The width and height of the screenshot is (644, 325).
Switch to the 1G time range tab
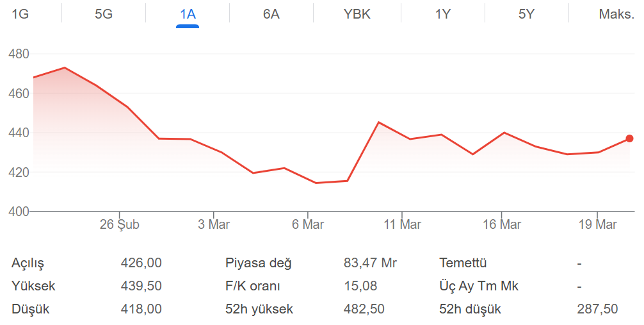coord(20,14)
